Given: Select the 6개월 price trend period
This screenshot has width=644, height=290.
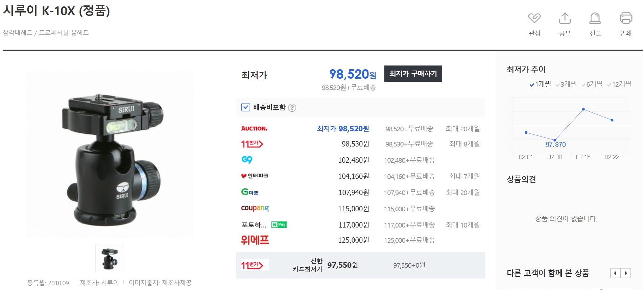Looking at the screenshot, I should point(592,84).
